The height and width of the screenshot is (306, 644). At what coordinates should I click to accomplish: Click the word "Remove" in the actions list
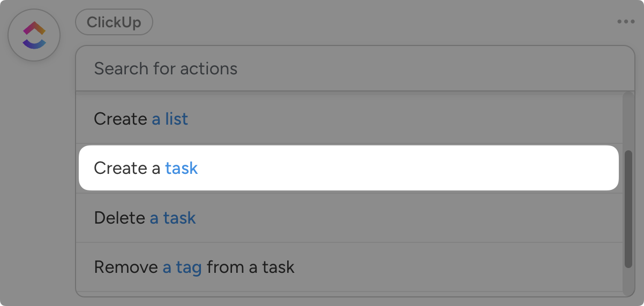(126, 267)
